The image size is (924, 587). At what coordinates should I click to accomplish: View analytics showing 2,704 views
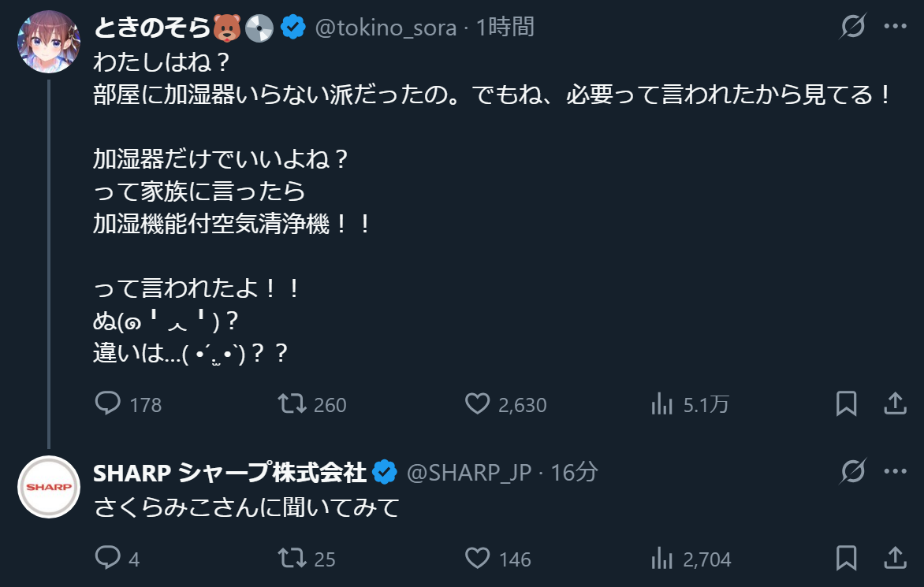tap(661, 559)
